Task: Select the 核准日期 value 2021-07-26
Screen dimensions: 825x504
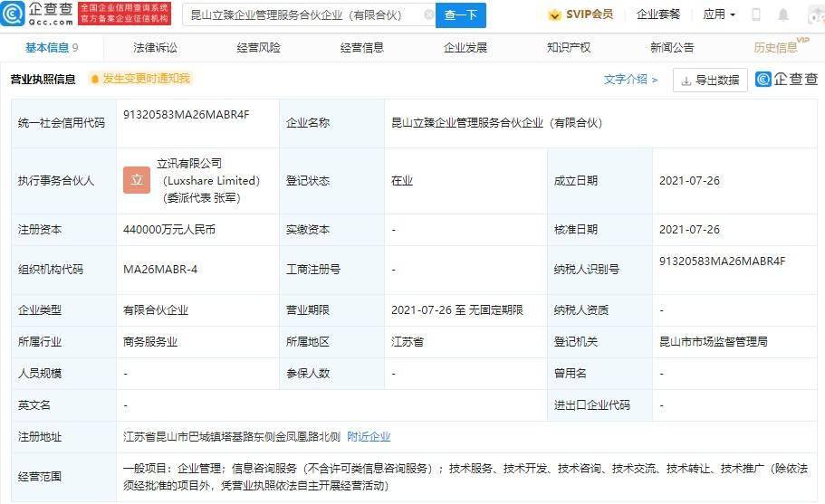Action: 689,230
